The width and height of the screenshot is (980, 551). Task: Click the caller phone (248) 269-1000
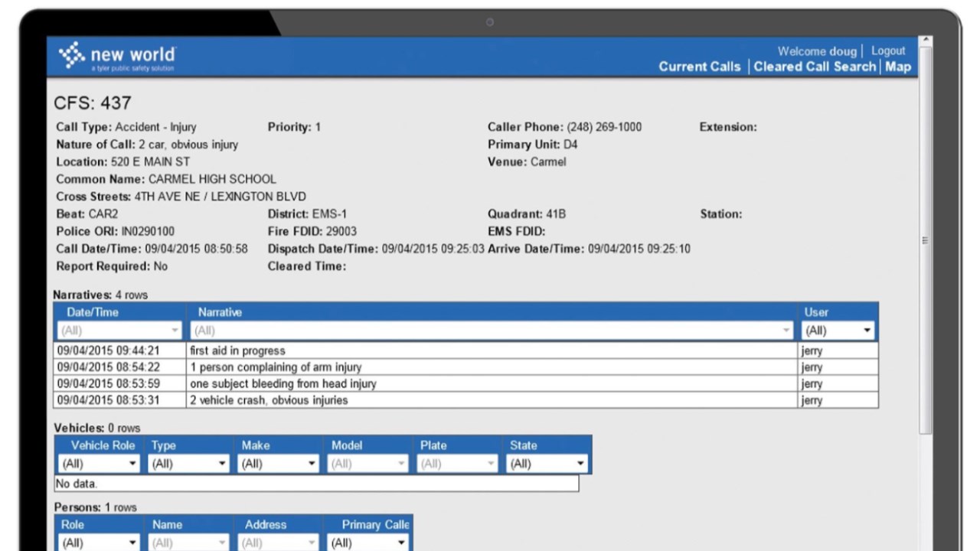[x=604, y=127]
